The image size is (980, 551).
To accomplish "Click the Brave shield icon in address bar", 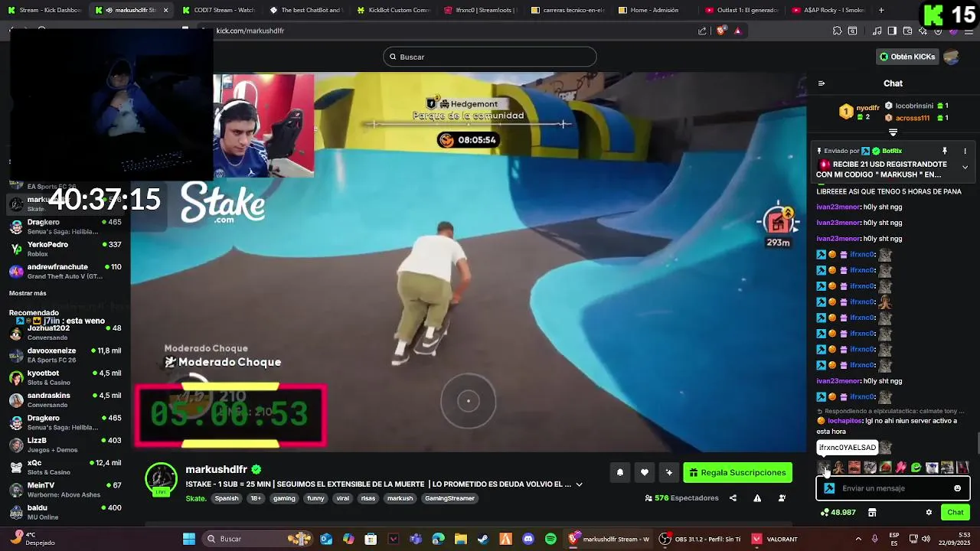I will [720, 31].
